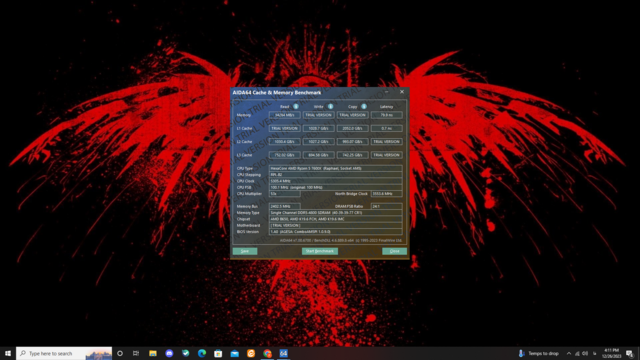Image resolution: width=640 pixels, height=360 pixels.
Task: Click the Memory Type DDR5-4800 field
Action: 336,213
